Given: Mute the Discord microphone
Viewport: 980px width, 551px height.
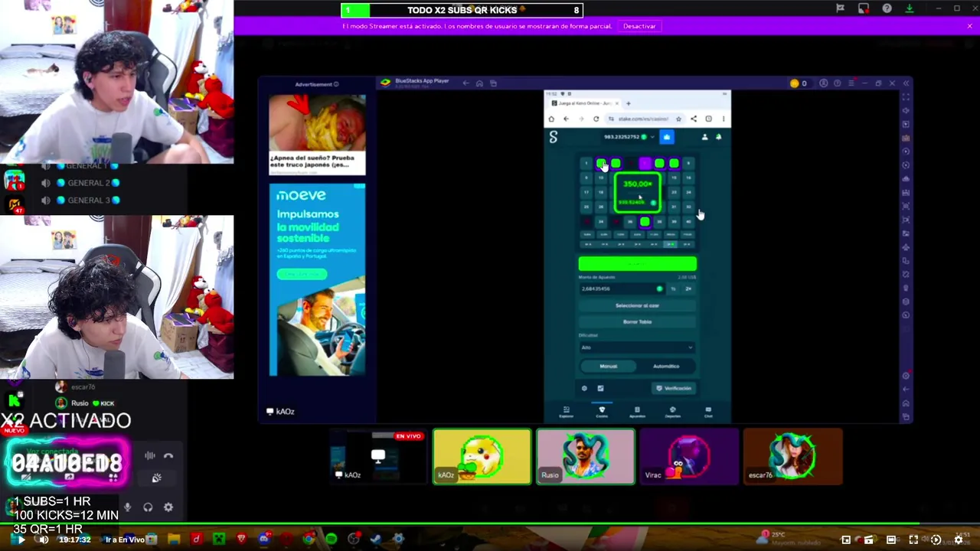Looking at the screenshot, I should pyautogui.click(x=127, y=507).
